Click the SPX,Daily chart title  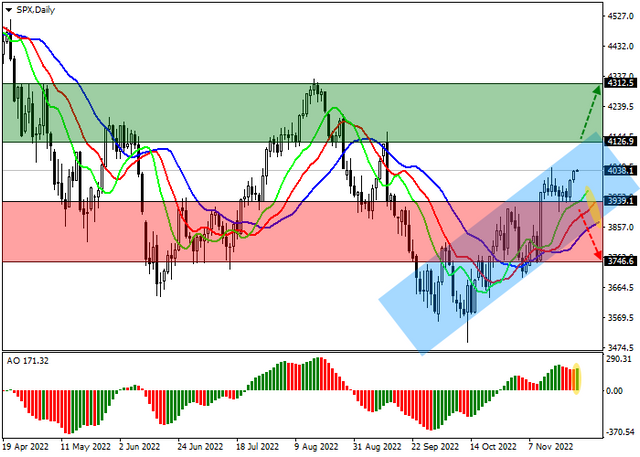coord(36,10)
